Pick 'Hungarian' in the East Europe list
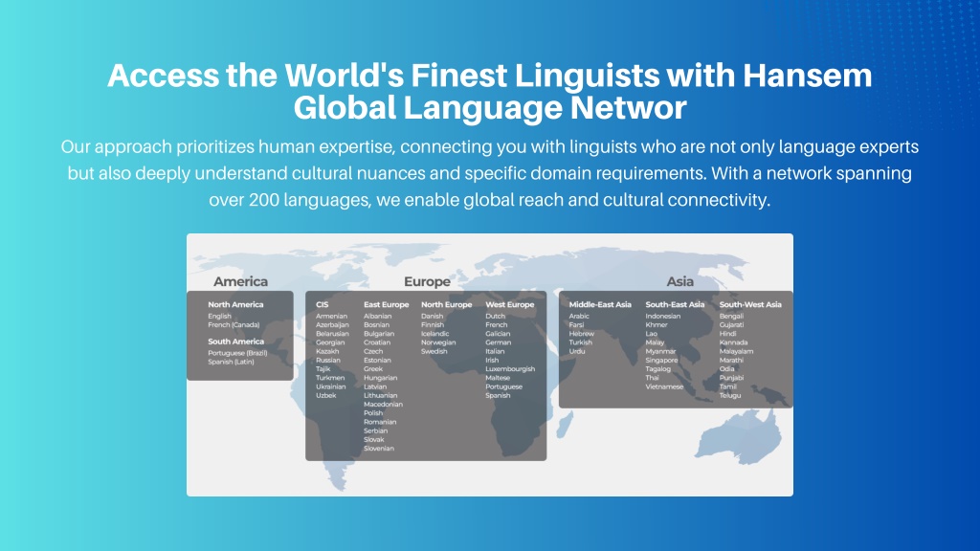Viewport: 980px width, 551px height. click(381, 378)
